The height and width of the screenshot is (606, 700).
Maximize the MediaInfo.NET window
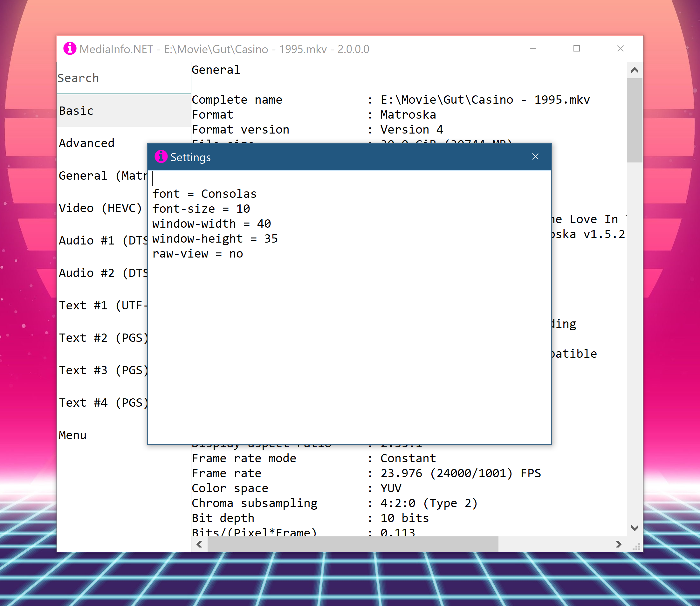(577, 49)
